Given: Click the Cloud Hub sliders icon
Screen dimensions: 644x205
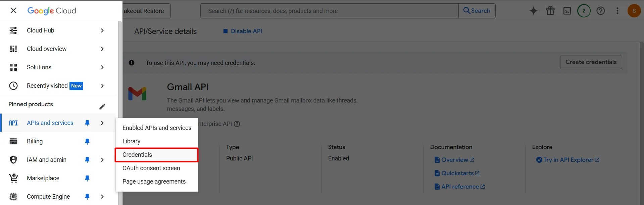Looking at the screenshot, I should coord(13,30).
